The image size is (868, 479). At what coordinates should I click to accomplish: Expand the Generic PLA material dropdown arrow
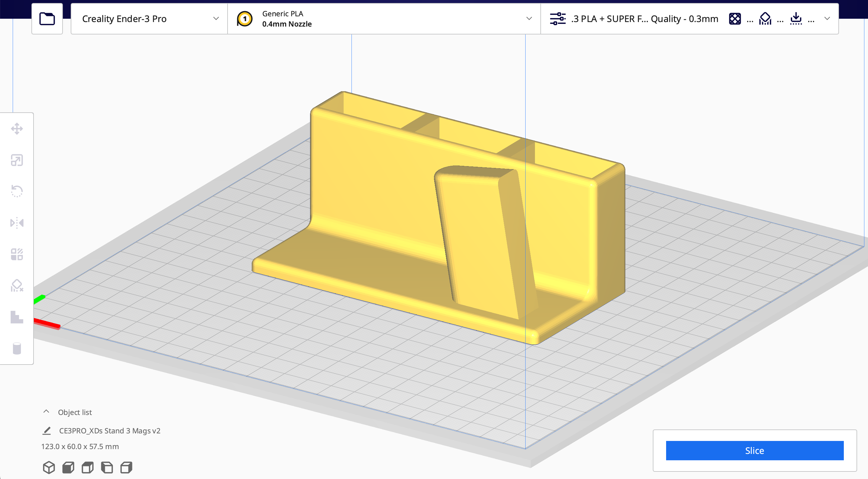click(529, 19)
